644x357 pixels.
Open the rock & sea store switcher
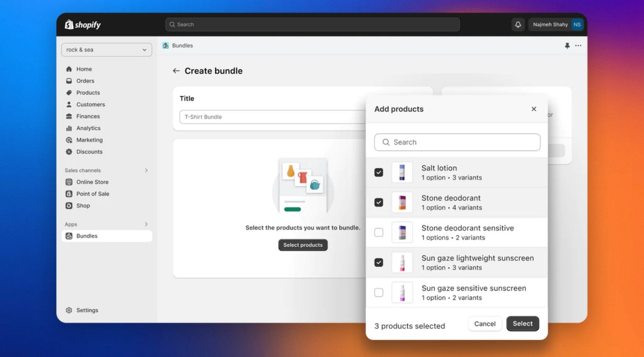[x=107, y=50]
